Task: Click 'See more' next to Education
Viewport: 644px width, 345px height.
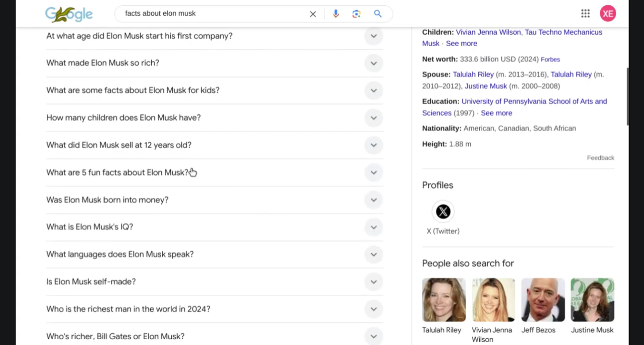Action: (496, 113)
